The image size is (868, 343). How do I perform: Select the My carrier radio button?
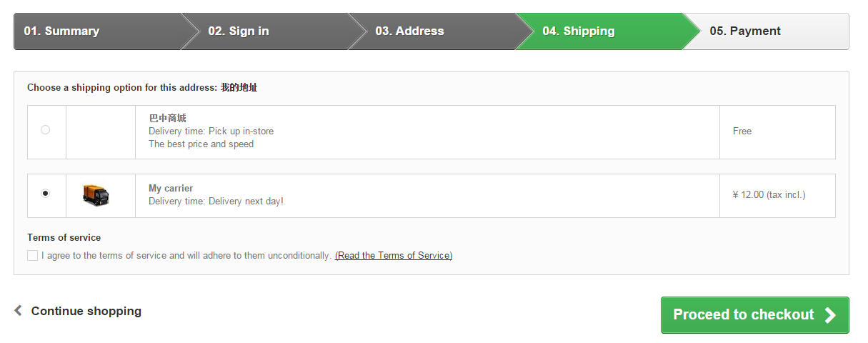46,193
